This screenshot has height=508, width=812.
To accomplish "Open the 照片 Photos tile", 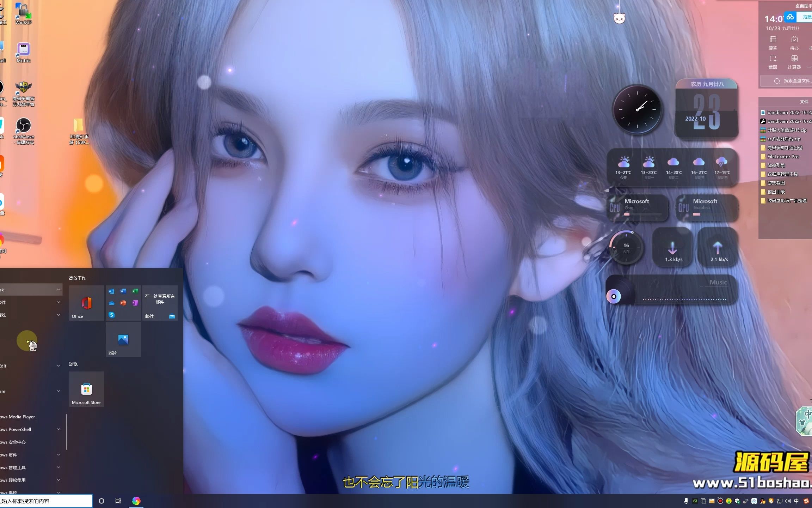I will 123,339.
